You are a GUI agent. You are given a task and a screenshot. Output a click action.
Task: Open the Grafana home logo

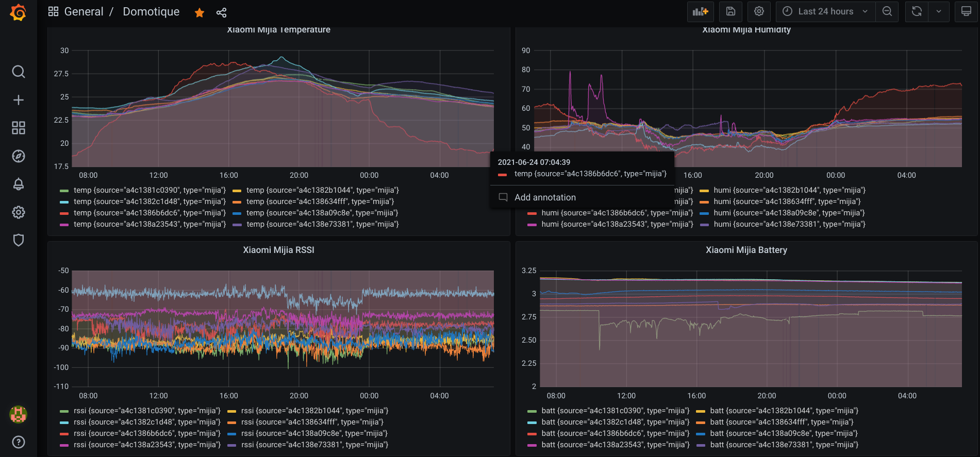click(x=18, y=12)
